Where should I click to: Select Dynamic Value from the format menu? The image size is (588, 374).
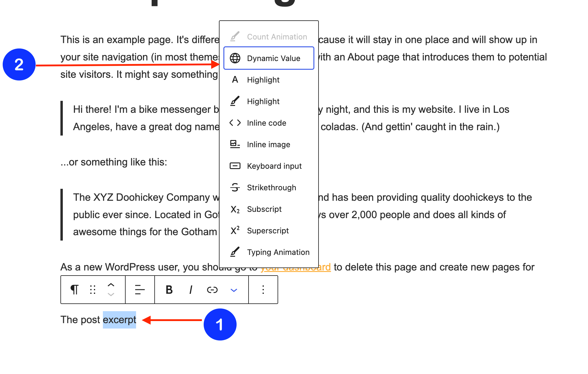tap(269, 58)
